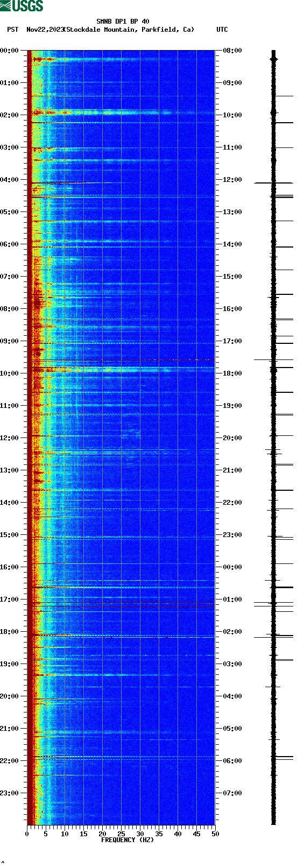
Task: Click the 40 Hz frequency tick label
Action: [x=178, y=834]
